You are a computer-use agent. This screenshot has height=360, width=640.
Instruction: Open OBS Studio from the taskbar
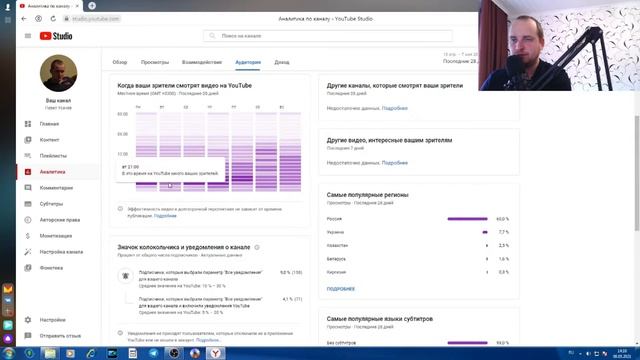174,353
